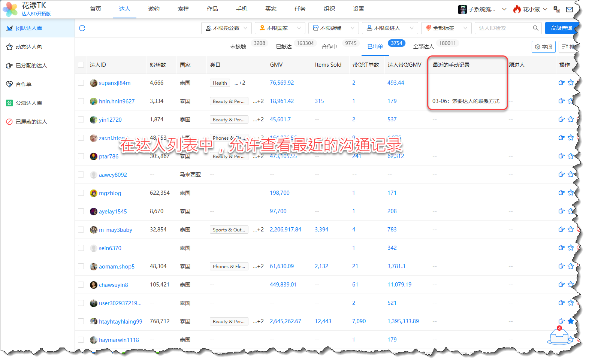Check the box for yin12720
Viewport: 589px width, 364px height.
click(81, 119)
